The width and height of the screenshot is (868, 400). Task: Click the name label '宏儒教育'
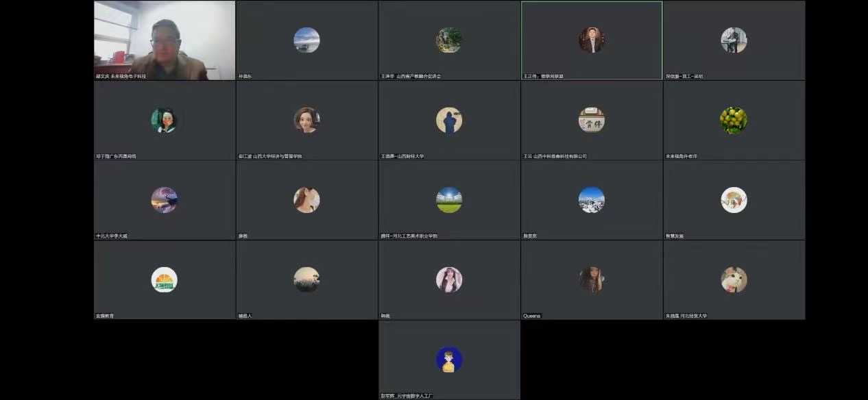tap(105, 316)
